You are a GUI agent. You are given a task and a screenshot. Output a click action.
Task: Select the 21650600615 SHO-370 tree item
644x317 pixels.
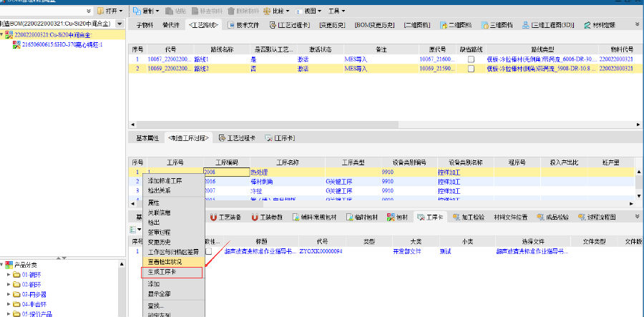tap(62, 44)
